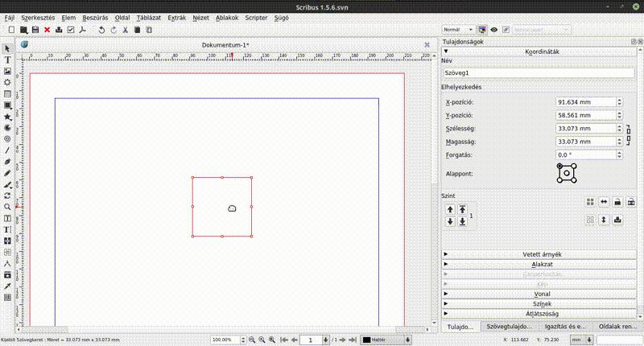Toggle the color management icon
This screenshot has height=346, width=644.
click(482, 30)
